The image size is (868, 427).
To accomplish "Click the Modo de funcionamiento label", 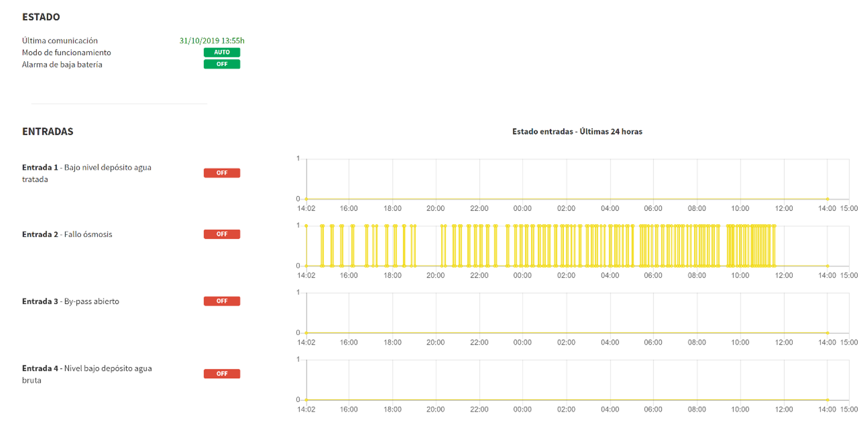I will pos(66,52).
